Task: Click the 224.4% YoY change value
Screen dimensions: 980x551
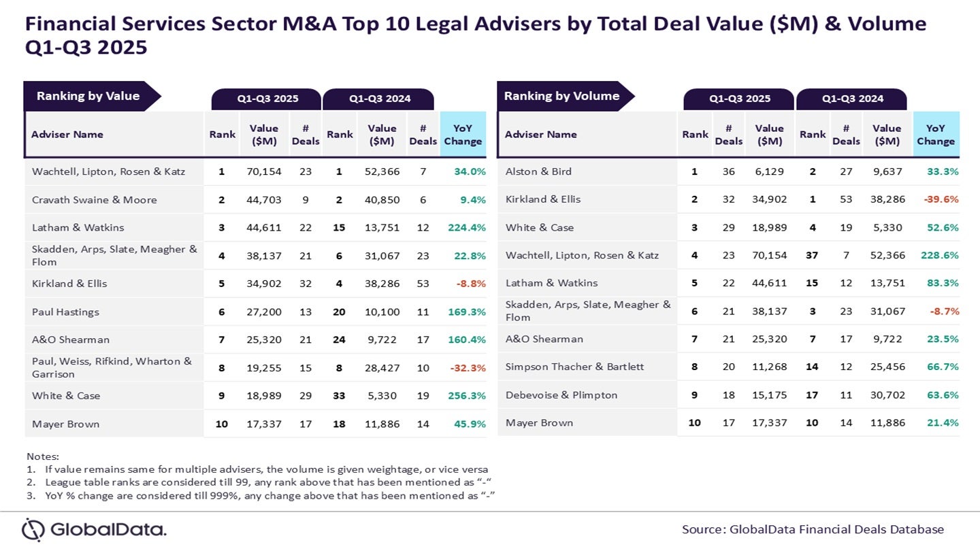Action: (x=466, y=227)
